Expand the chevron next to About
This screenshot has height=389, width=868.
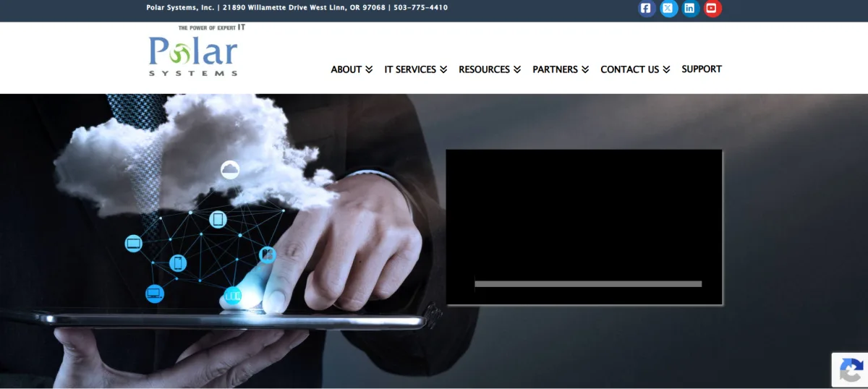click(x=369, y=69)
